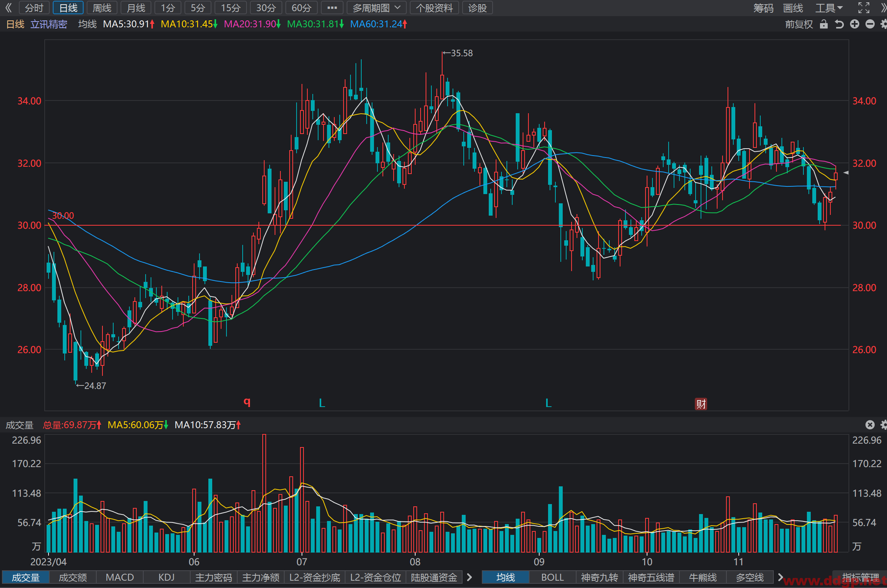
Task: Open chart settings gear in the top right
Action: click(x=884, y=24)
